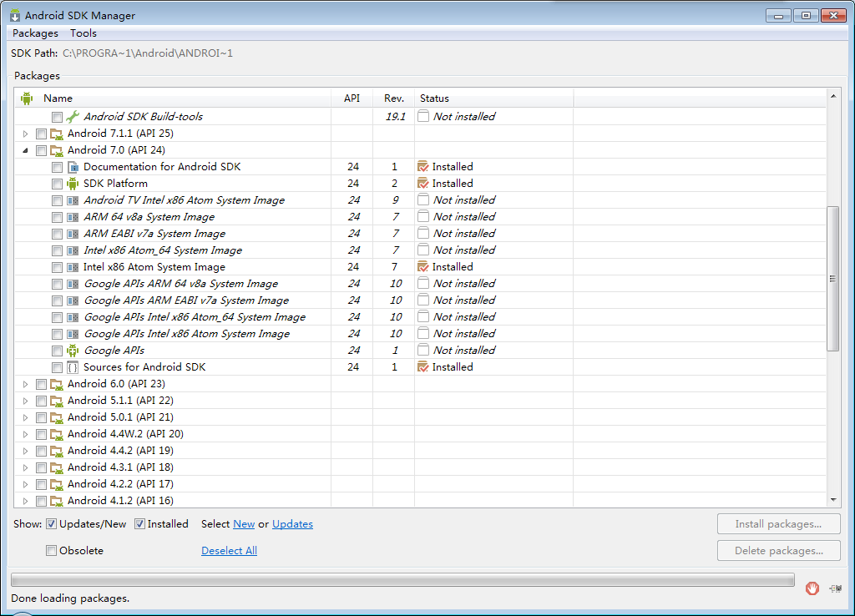Click the folder icon for Android 7.0 (API 24)
Screen dimensions: 855x616
pyautogui.click(x=57, y=150)
